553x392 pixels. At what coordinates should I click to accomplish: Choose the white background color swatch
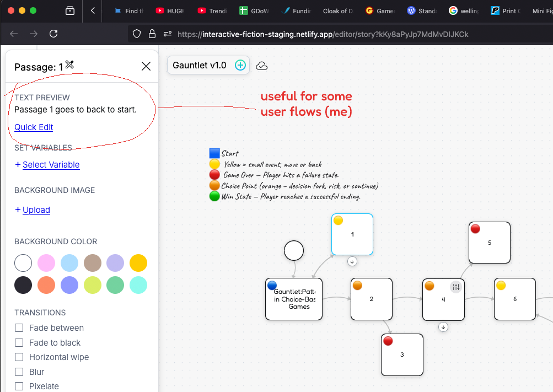[x=23, y=263]
